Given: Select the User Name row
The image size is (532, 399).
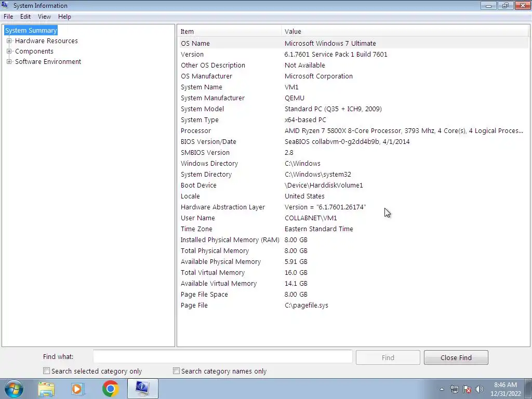Looking at the screenshot, I should click(353, 218).
